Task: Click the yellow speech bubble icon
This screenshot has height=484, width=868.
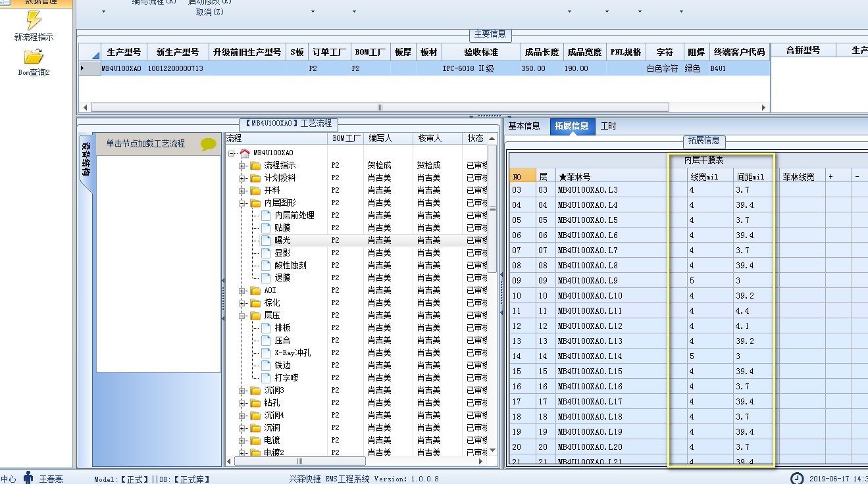Action: click(x=209, y=144)
